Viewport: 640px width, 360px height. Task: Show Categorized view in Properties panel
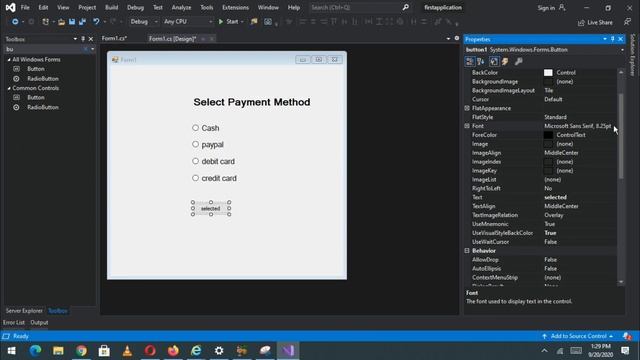click(470, 62)
